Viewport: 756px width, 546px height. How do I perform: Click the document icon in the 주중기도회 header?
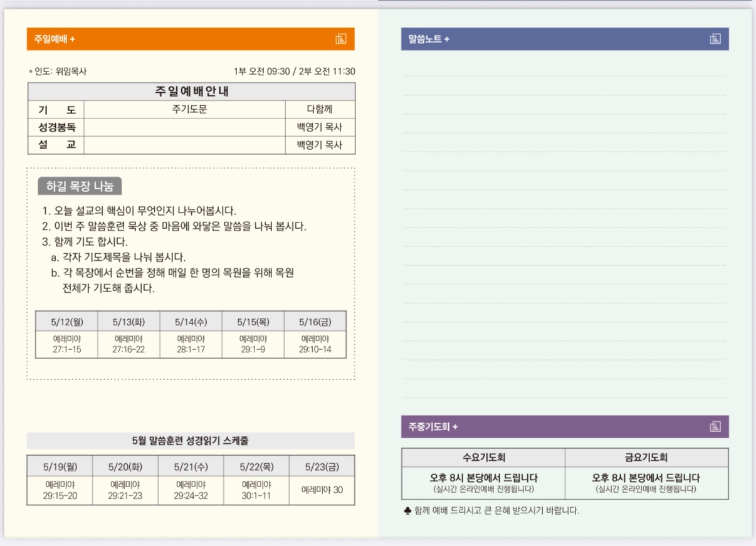715,427
